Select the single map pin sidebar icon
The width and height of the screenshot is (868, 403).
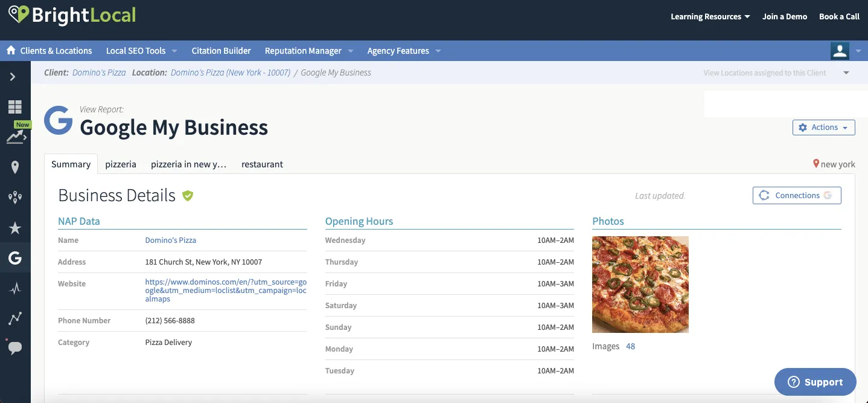(x=15, y=167)
